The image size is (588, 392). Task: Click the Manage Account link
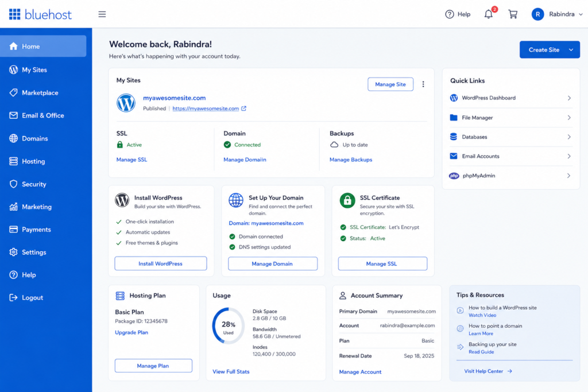[361, 372]
